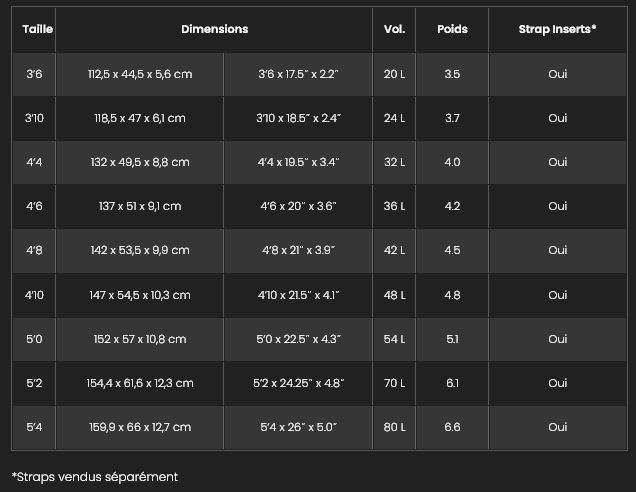Click the 3'6 x 17.5" x 2.2" cell
The height and width of the screenshot is (492, 636).
coord(298,74)
